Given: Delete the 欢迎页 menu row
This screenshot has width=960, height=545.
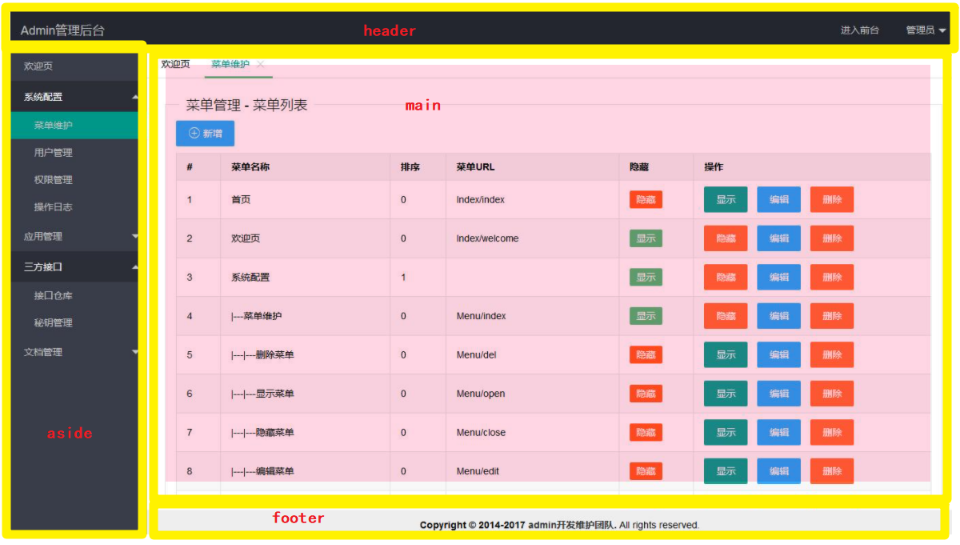Looking at the screenshot, I should click(x=832, y=238).
